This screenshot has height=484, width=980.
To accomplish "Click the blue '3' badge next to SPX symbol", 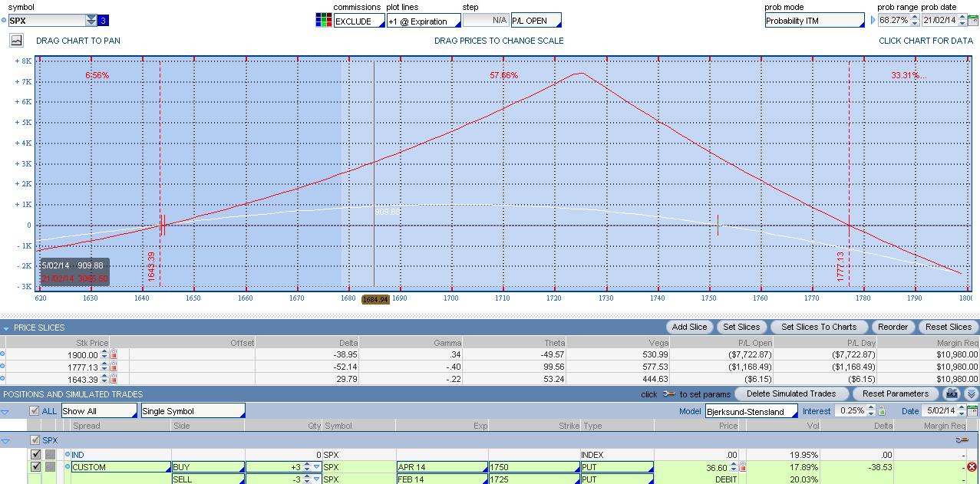I will click(104, 21).
